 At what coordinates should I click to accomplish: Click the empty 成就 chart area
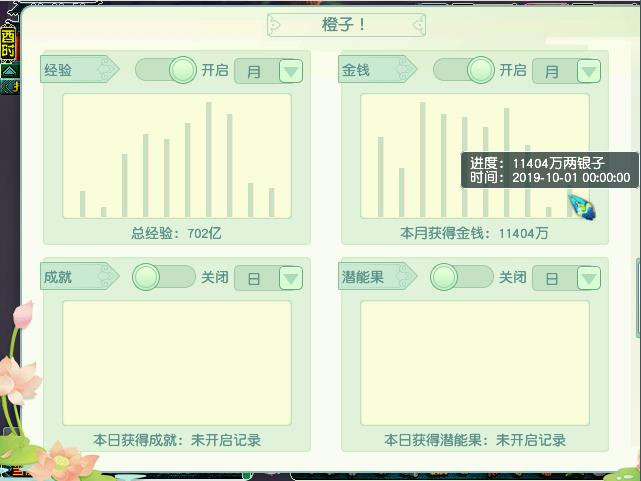177,363
